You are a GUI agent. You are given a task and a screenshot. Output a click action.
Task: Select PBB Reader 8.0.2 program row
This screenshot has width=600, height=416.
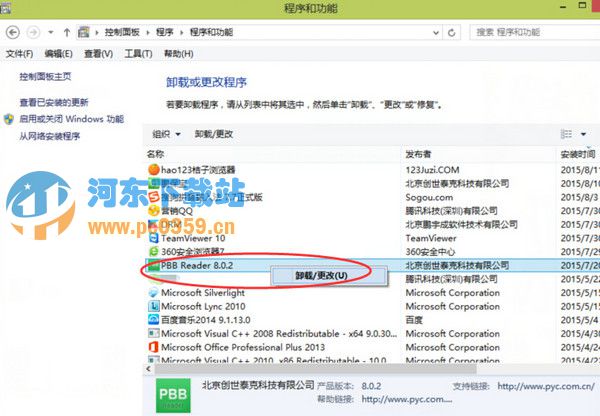tap(372, 265)
